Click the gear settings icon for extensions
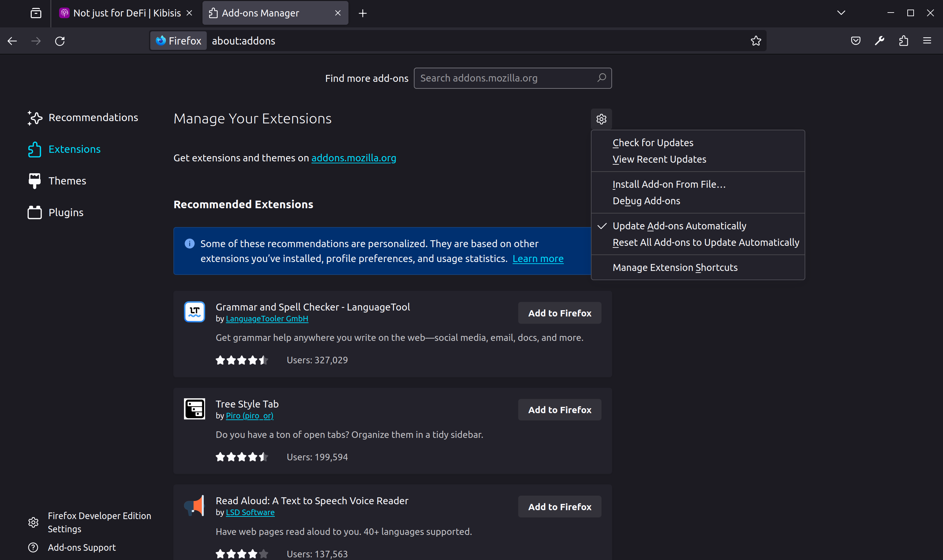 (601, 119)
